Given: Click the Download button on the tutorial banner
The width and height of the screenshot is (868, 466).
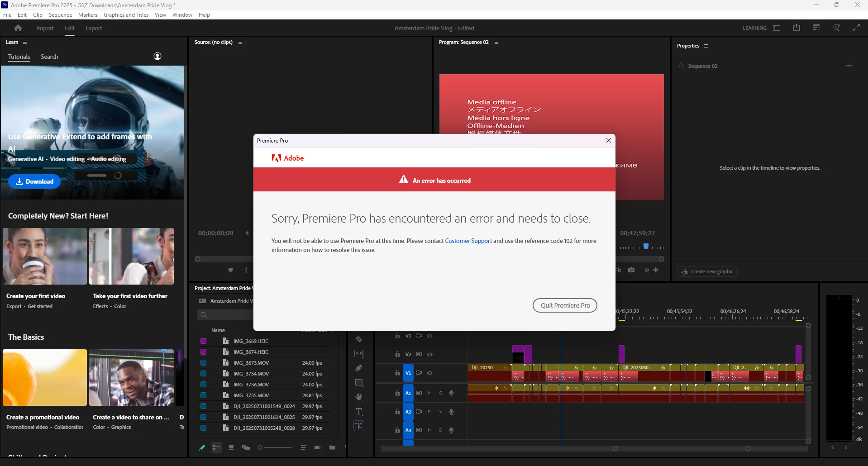Looking at the screenshot, I should pyautogui.click(x=34, y=181).
